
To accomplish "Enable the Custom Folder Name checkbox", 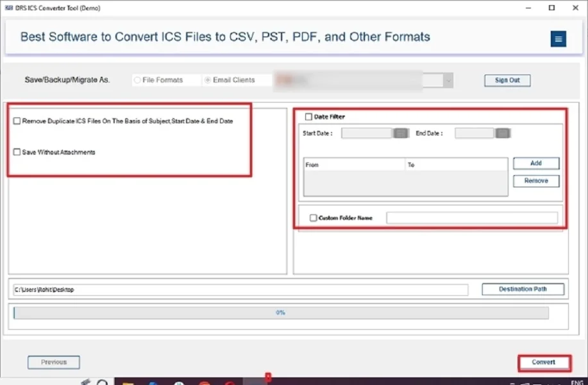I will pyautogui.click(x=313, y=218).
